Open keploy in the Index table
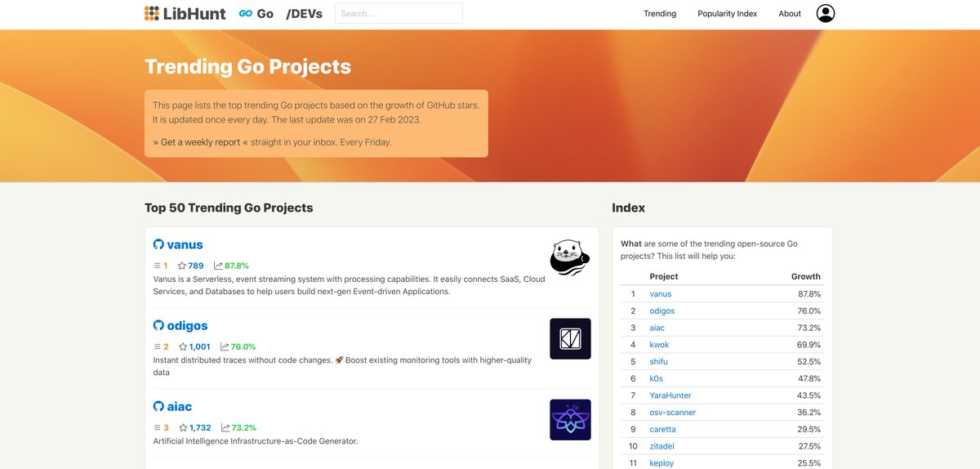Viewport: 980px width, 469px height. (x=662, y=463)
